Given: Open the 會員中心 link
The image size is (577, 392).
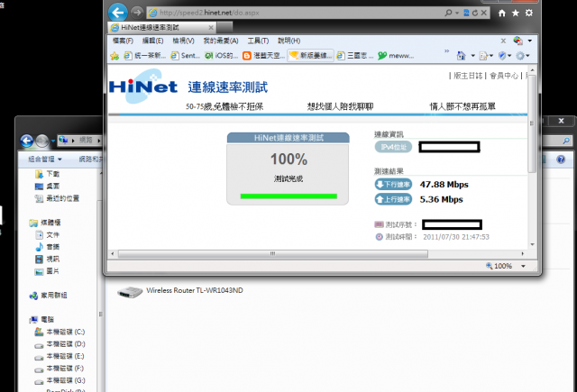Looking at the screenshot, I should tap(504, 76).
